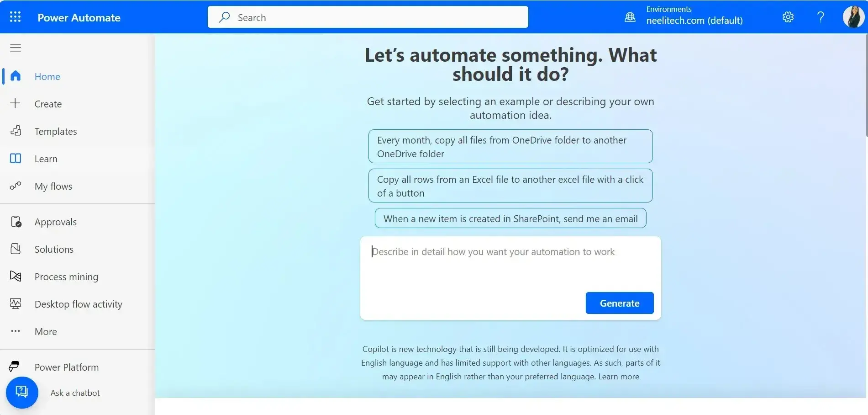Screen dimensions: 868x415
Task: Click the My flows icon
Action: [x=16, y=186]
